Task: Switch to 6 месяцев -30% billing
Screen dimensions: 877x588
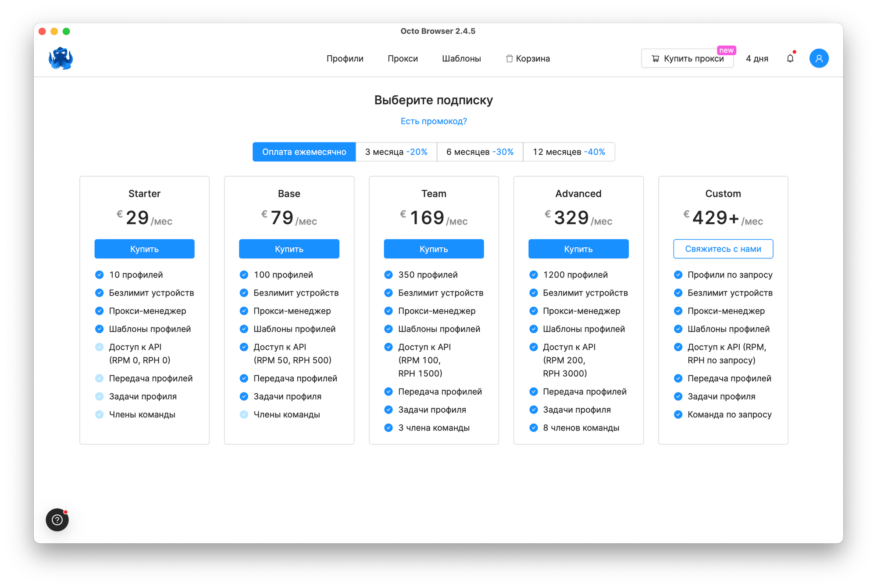Action: coord(480,152)
